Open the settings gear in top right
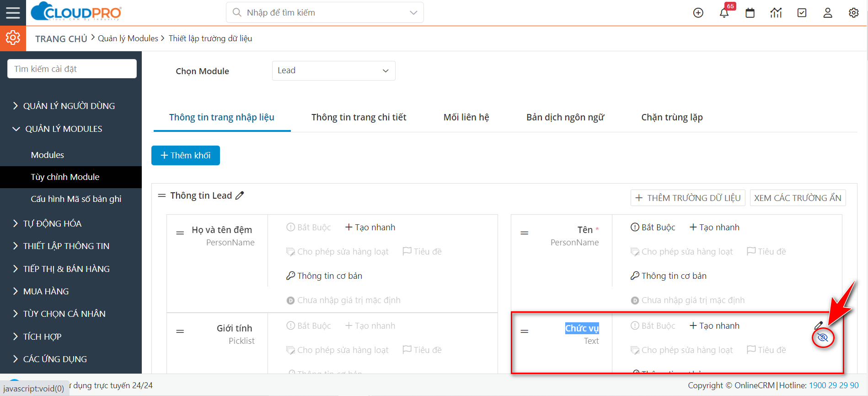Screen dimensions: 868x396 coord(853,13)
